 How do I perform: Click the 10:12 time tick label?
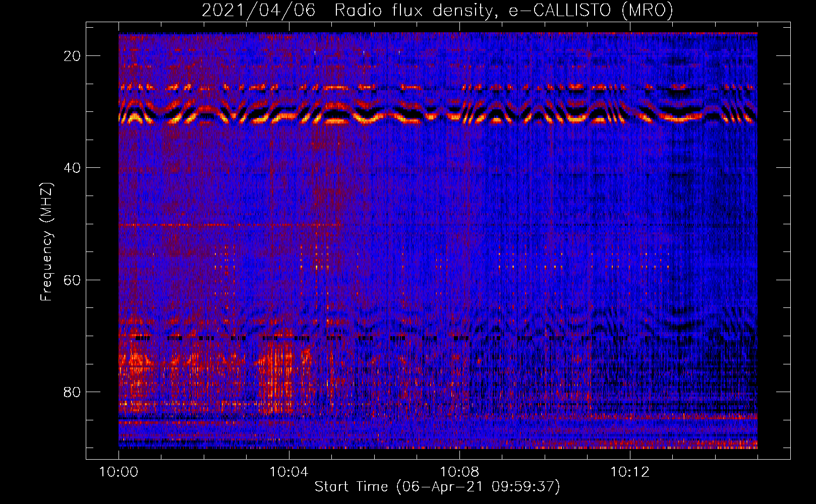point(629,472)
